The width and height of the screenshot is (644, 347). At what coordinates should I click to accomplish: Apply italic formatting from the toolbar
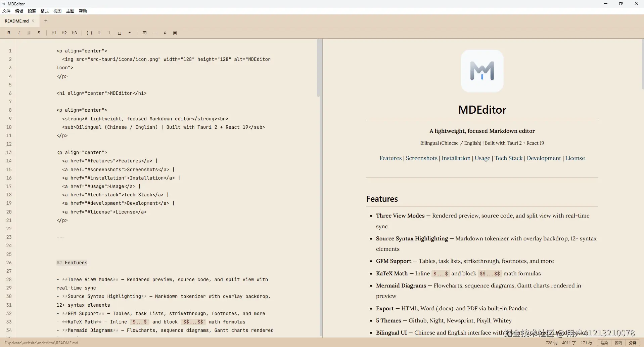[19, 33]
